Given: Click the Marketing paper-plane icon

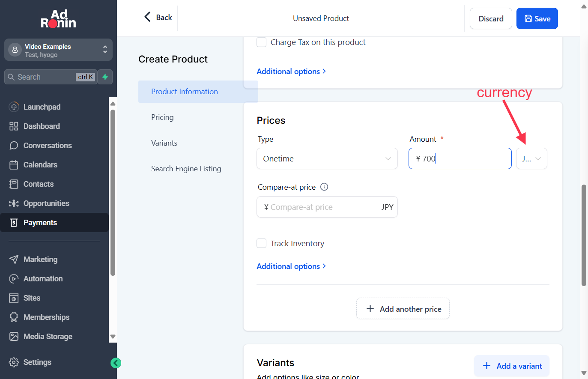Looking at the screenshot, I should tap(14, 260).
